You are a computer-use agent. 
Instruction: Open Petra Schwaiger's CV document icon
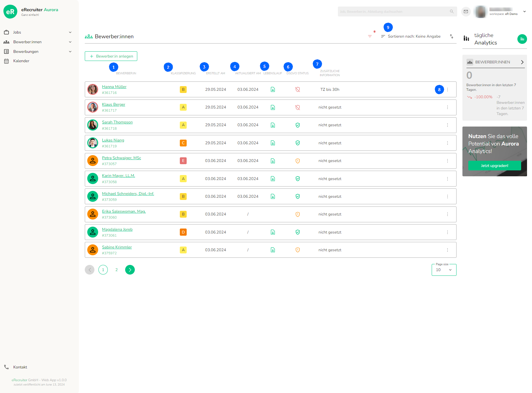(273, 161)
